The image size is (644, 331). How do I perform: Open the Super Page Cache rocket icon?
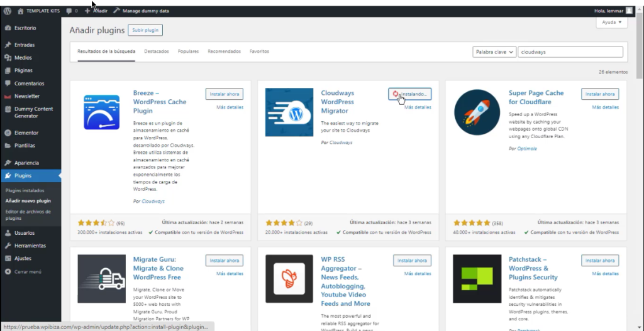(477, 112)
